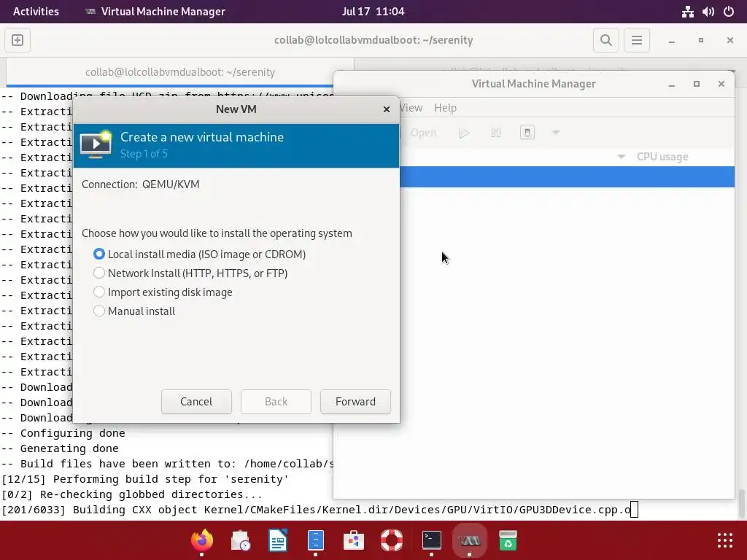Cancel the New VM wizard

(196, 402)
